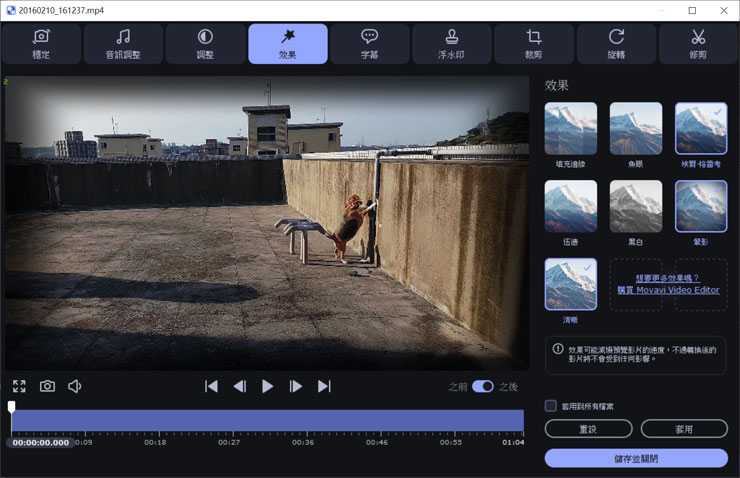Toggle the 之前/之後 before-after switch
The image size is (740, 478).
point(483,386)
